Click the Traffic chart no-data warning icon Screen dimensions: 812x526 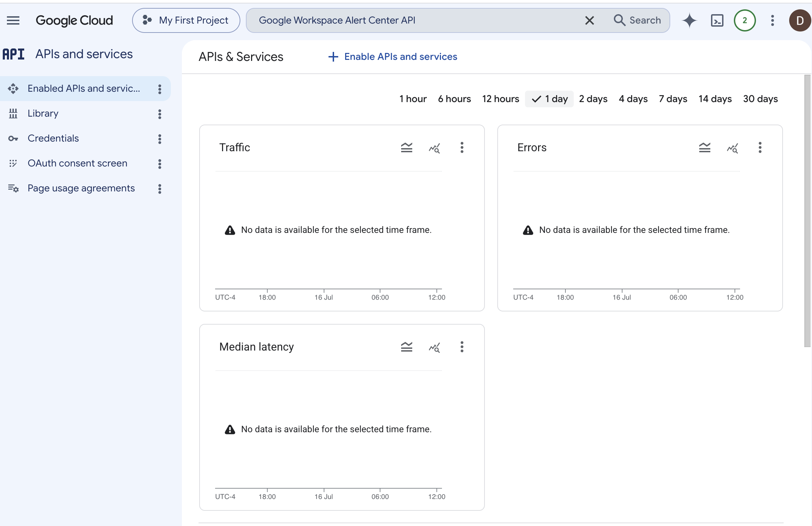click(230, 230)
